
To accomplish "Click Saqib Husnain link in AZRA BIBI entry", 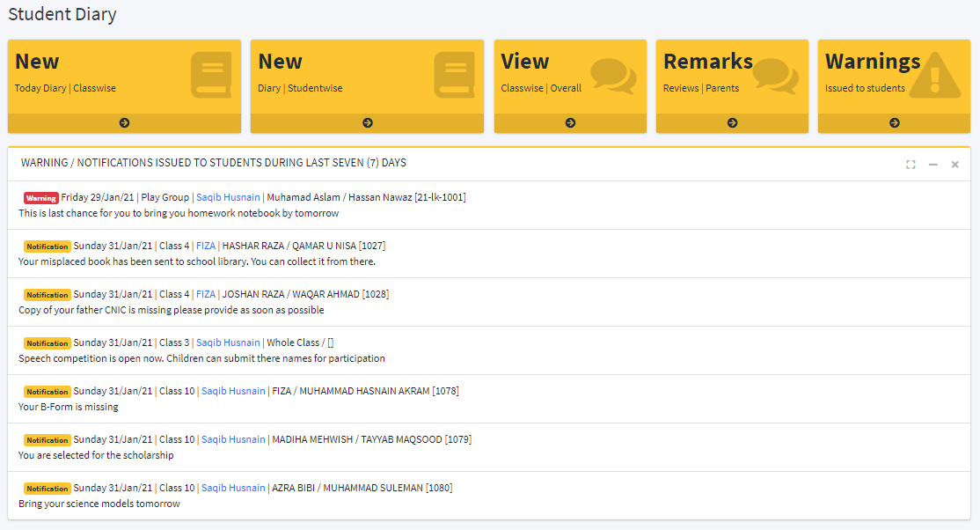I will [x=233, y=488].
